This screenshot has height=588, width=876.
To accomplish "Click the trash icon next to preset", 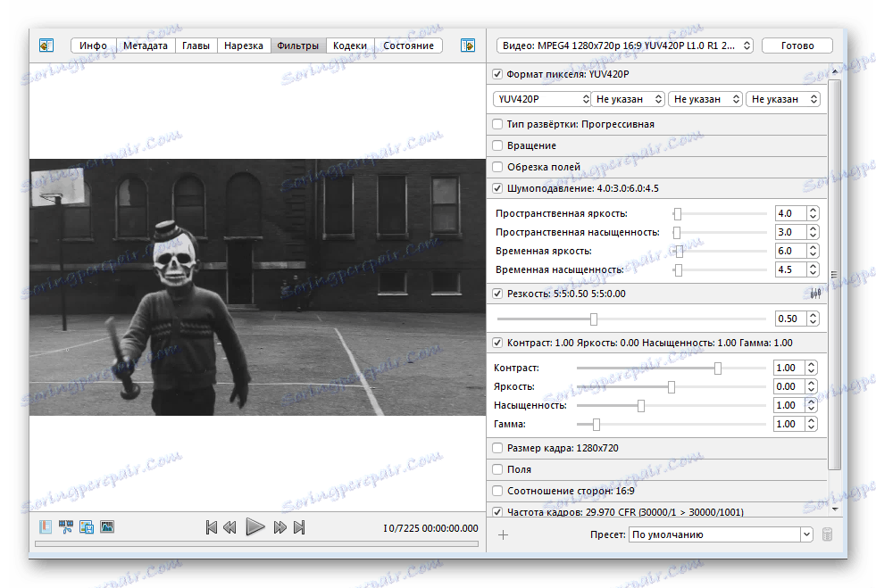I will (x=827, y=534).
